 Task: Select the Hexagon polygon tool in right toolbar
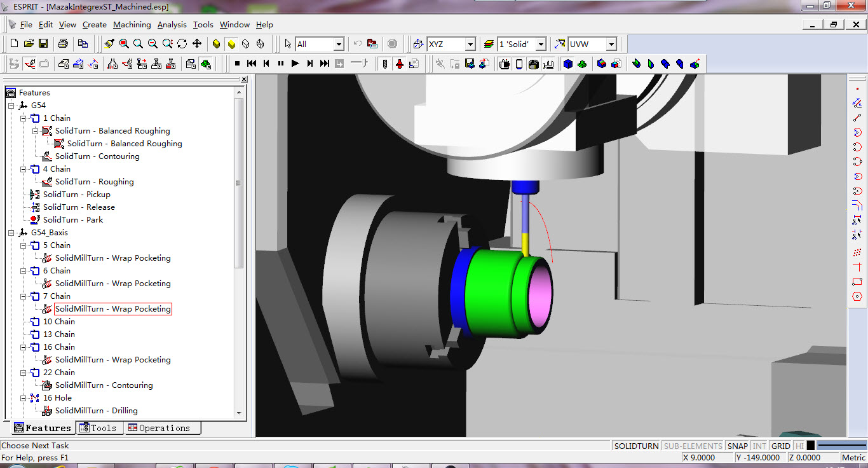(857, 296)
